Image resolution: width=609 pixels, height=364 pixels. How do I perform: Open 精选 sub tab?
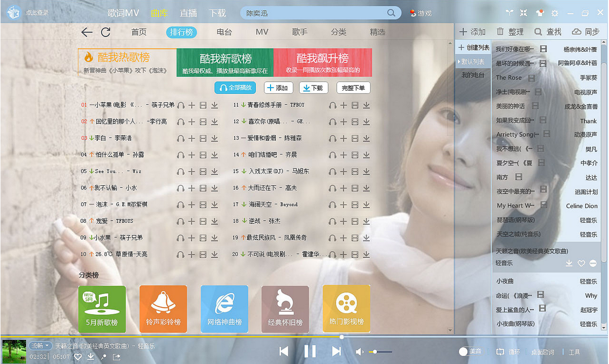click(377, 32)
